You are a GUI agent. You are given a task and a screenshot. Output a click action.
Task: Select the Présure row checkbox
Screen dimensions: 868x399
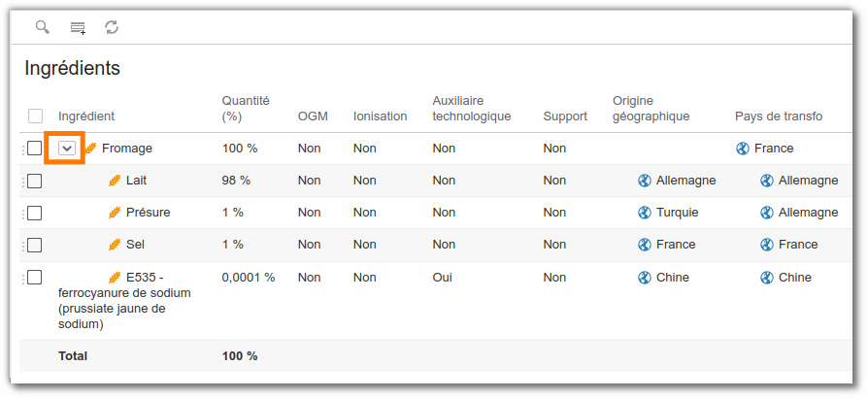click(x=34, y=213)
